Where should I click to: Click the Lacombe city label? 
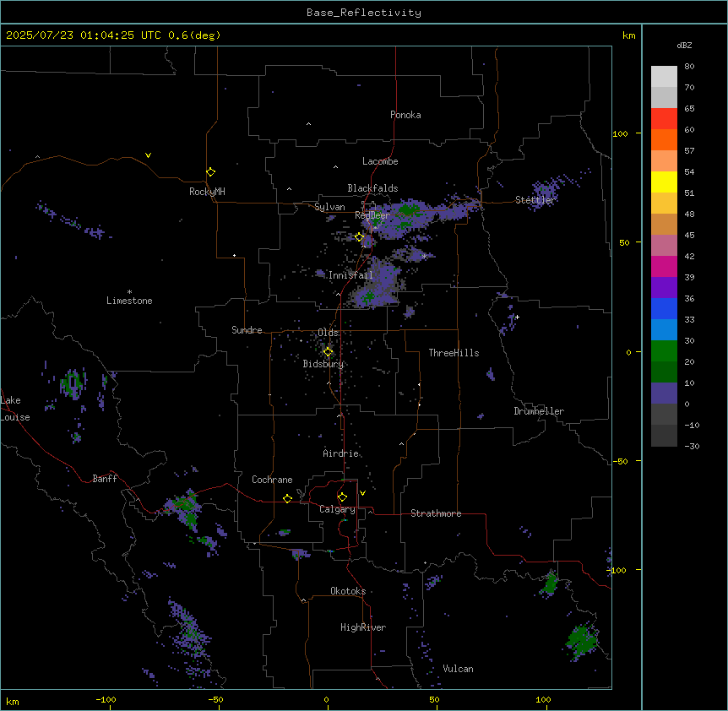(x=380, y=161)
